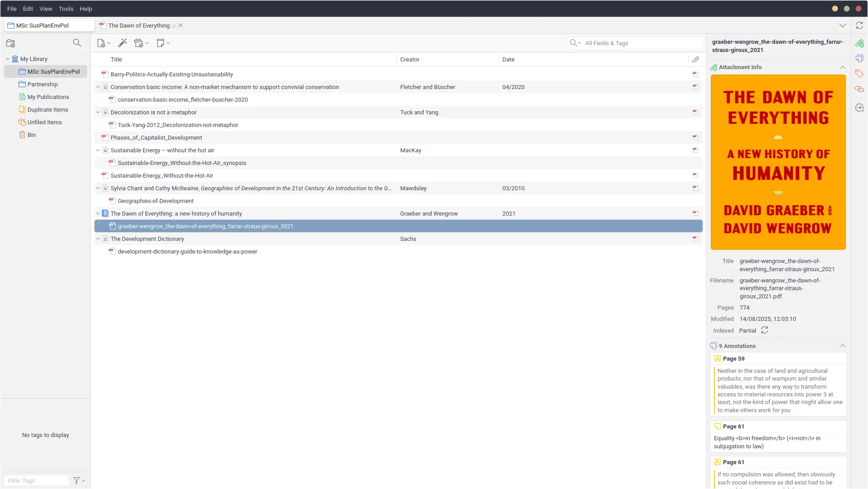The width and height of the screenshot is (868, 489).
Task: Jump to Related section icon in side nav
Action: tap(859, 89)
